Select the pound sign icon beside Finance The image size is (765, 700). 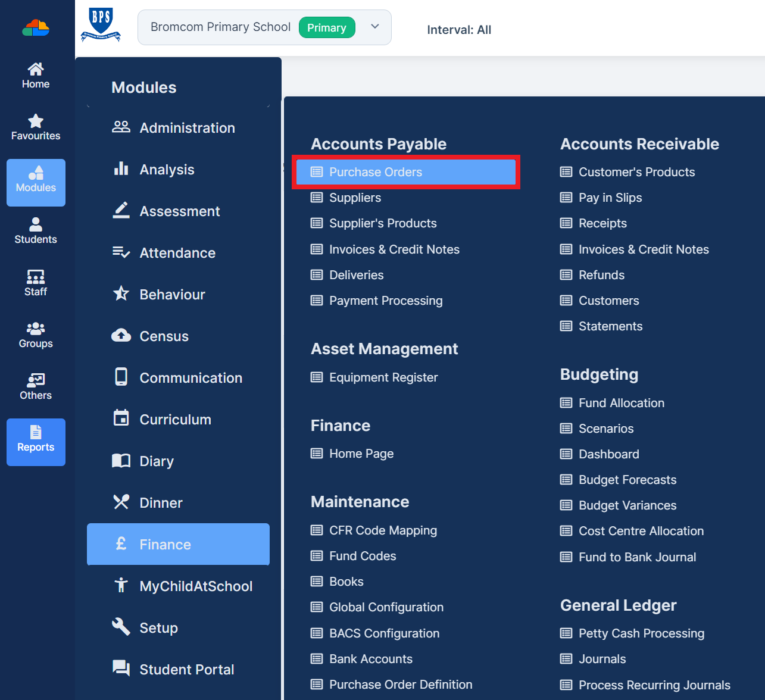121,544
